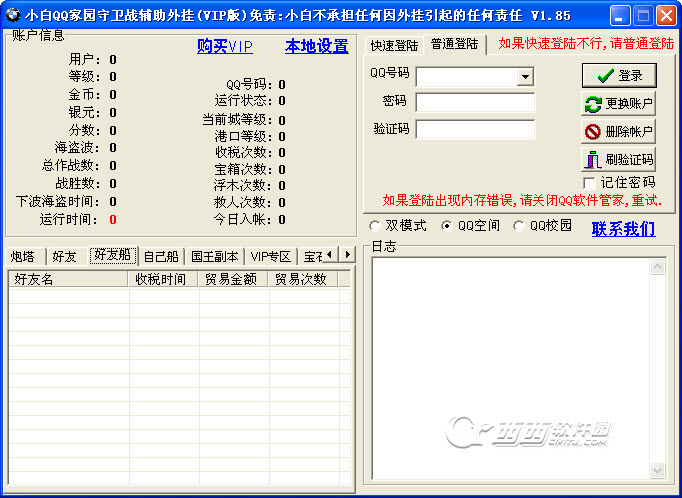Click the 收税时间 column header
Viewport: 682px width, 498px height.
click(x=164, y=279)
